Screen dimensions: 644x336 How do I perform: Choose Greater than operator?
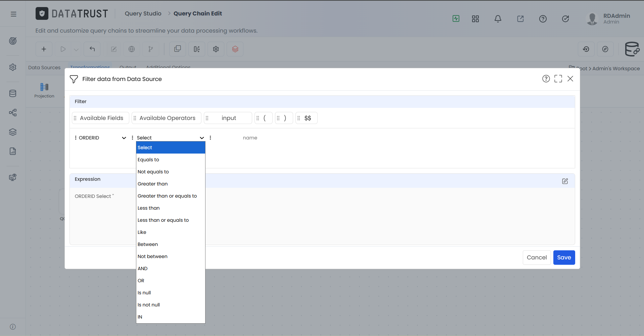click(171, 184)
